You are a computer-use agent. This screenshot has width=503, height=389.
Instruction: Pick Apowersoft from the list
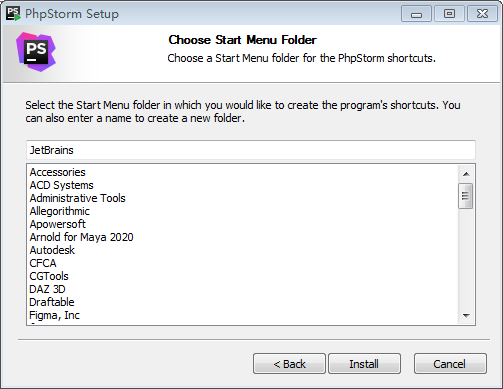[x=57, y=224]
